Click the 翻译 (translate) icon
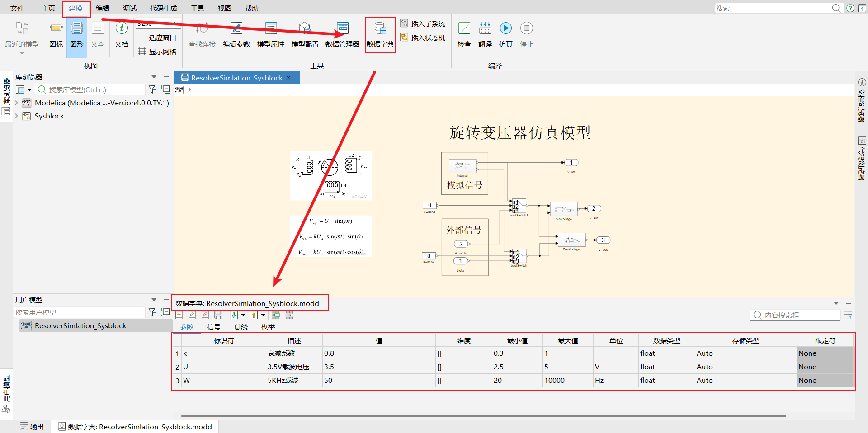This screenshot has height=433, width=868. click(x=485, y=29)
